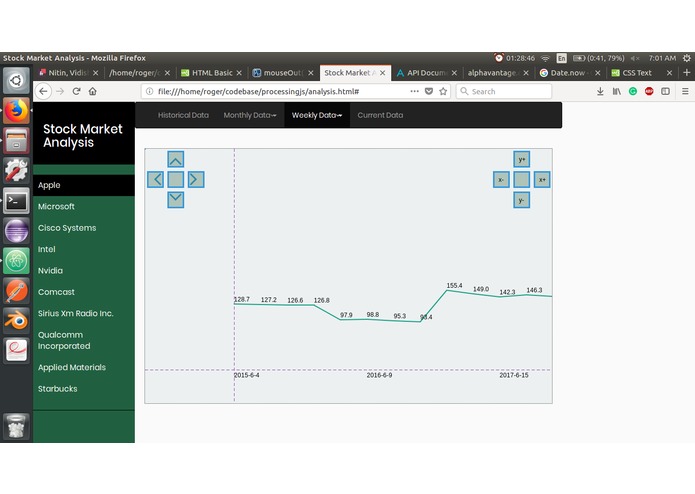Screen dimensions: 695x494
Task: Click the 155.4 data point label
Action: 454,286
